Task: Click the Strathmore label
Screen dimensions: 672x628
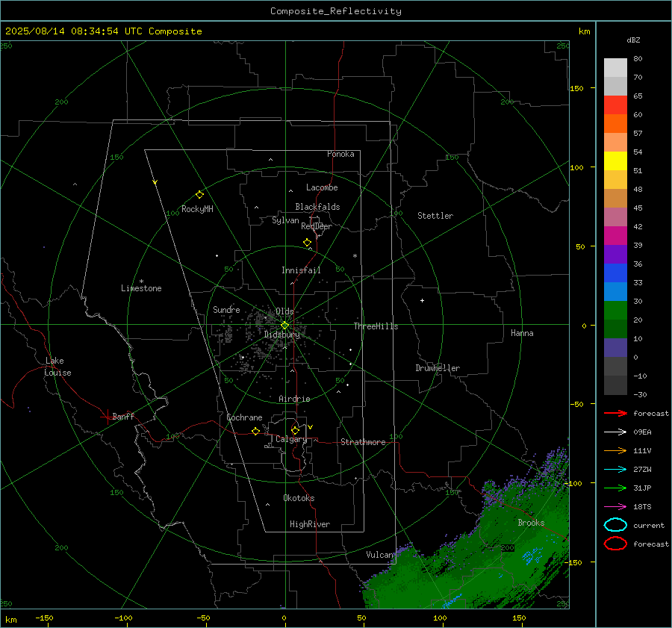Action: (363, 442)
